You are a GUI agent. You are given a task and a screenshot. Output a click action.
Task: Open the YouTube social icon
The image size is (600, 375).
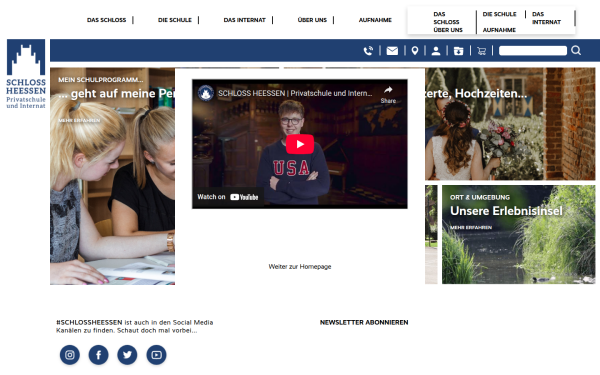point(157,355)
